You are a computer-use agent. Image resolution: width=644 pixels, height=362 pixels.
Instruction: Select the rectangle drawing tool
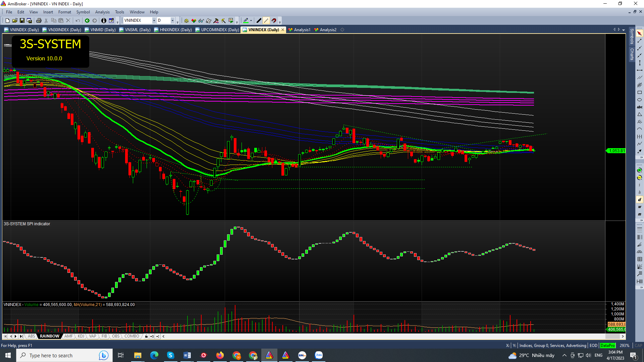pyautogui.click(x=639, y=93)
